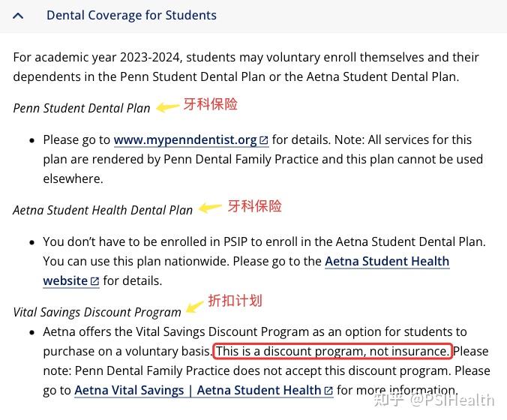This screenshot has height=420, width=507.
Task: Click yellow arrow beside Penn Student Dental Plan
Action: [x=166, y=106]
